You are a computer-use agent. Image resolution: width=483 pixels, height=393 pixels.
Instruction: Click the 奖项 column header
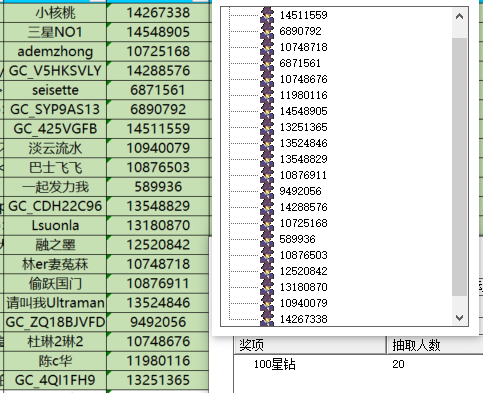point(310,345)
